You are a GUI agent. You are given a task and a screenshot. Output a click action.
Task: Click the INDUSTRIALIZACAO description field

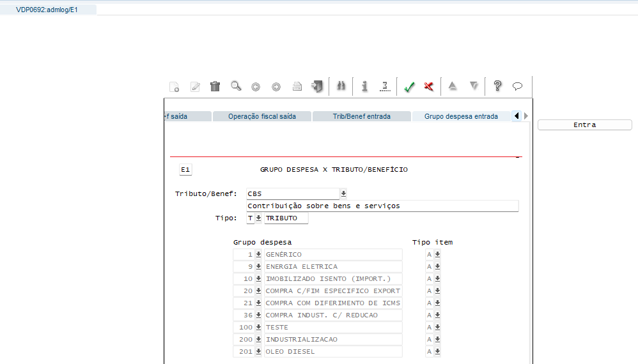333,339
